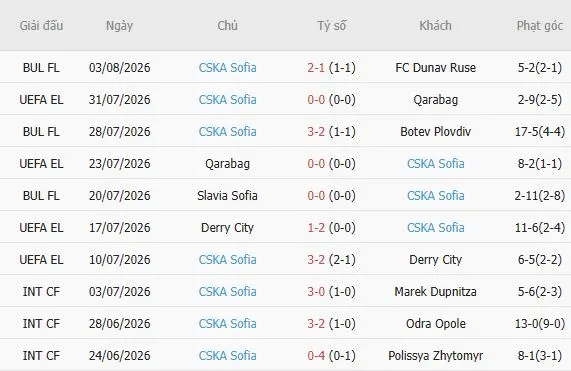This screenshot has width=571, height=371.
Task: Click the FC Dunav Ruse team name
Action: tap(436, 68)
